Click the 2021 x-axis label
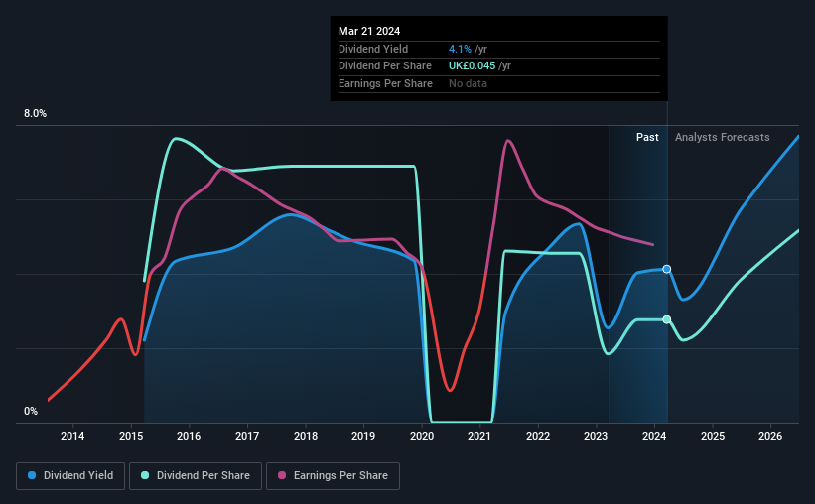This screenshot has width=815, height=504. pos(478,436)
